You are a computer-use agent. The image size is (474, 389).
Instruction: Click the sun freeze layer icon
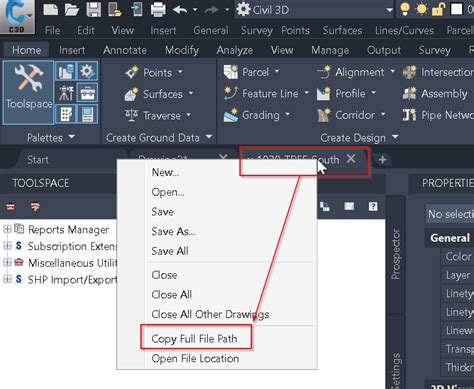[422, 9]
